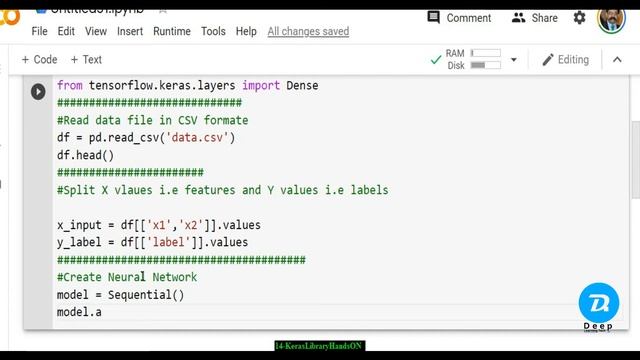Click the df.head() line
The width and height of the screenshot is (640, 360).
85,156
